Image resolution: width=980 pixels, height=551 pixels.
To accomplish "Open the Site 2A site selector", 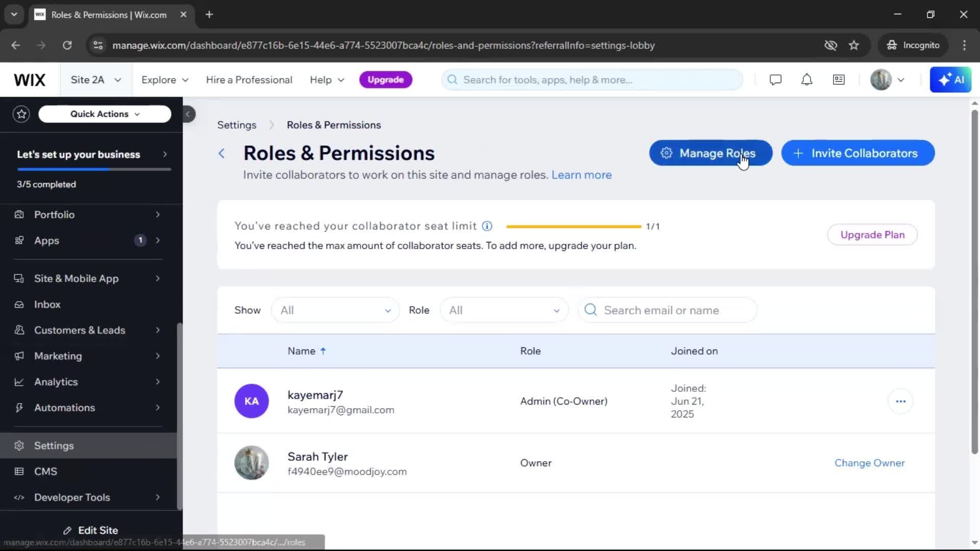I will (x=96, y=80).
